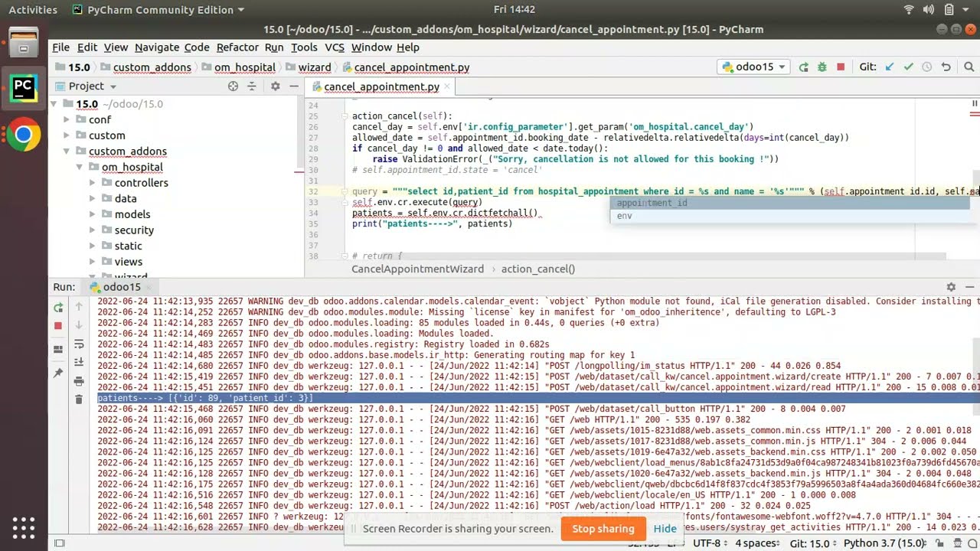The height and width of the screenshot is (551, 980).
Task: Commit changes Git green checkmark
Action: (909, 67)
